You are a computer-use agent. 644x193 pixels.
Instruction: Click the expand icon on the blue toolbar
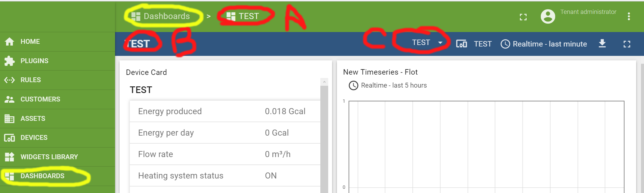click(x=627, y=44)
